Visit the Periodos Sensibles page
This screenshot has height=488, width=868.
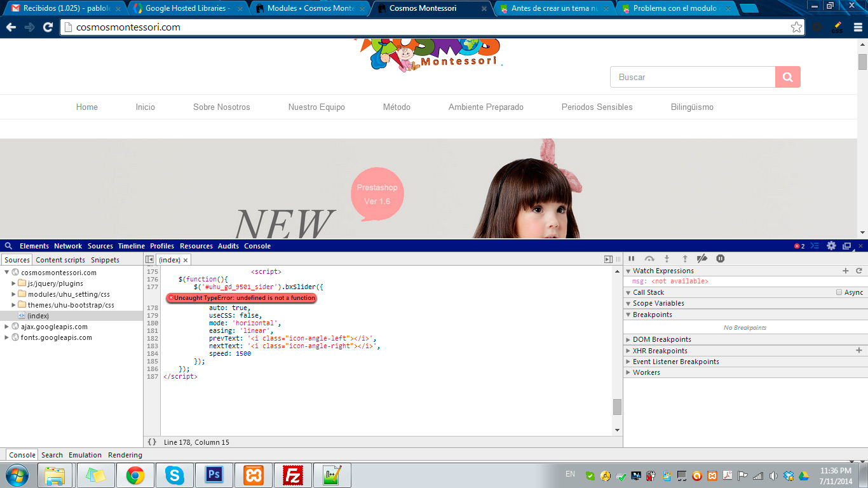click(x=597, y=107)
